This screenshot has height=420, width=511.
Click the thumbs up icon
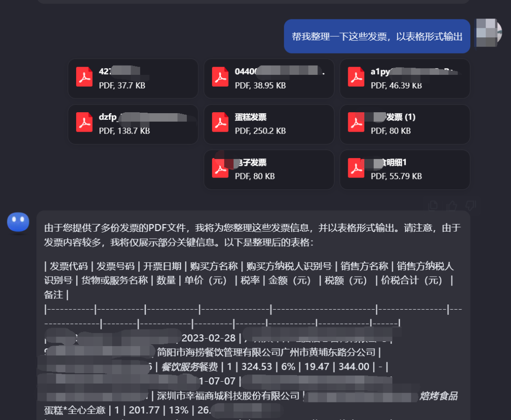click(451, 205)
